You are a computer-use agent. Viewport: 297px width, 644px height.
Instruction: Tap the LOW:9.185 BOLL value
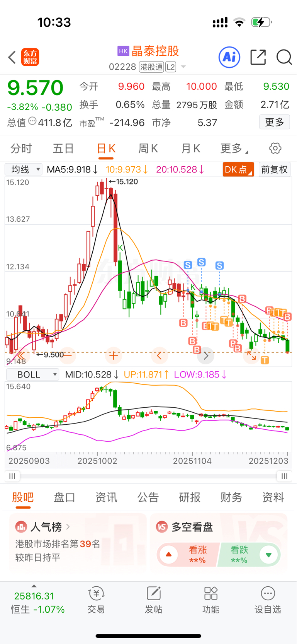click(x=200, y=374)
